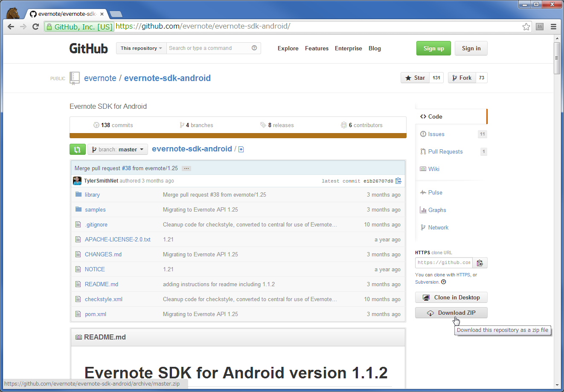Click Enterprise in the top navigation
This screenshot has height=392, width=564.
[348, 48]
